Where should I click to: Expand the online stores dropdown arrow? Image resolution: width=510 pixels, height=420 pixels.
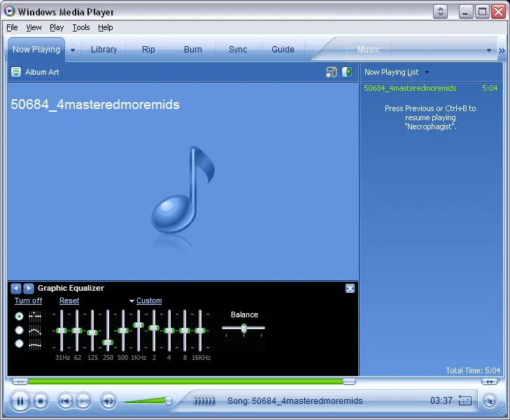point(488,50)
